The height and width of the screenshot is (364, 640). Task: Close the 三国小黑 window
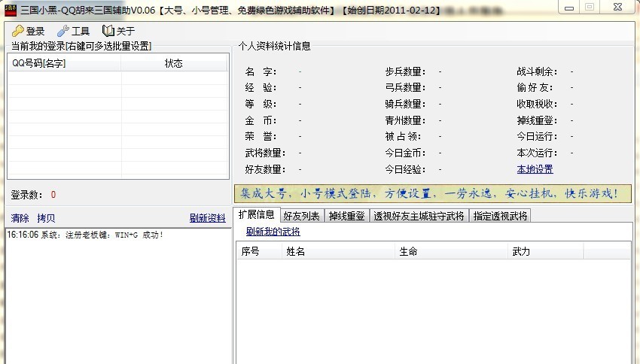[617, 7]
